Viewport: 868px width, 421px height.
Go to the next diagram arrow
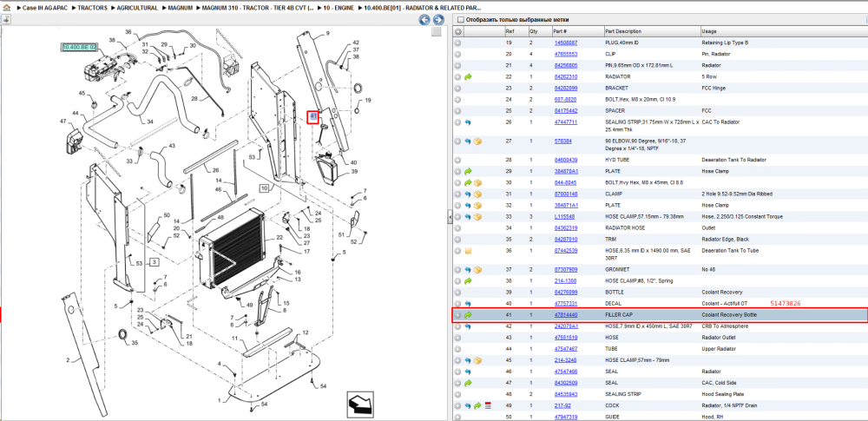click(437, 20)
